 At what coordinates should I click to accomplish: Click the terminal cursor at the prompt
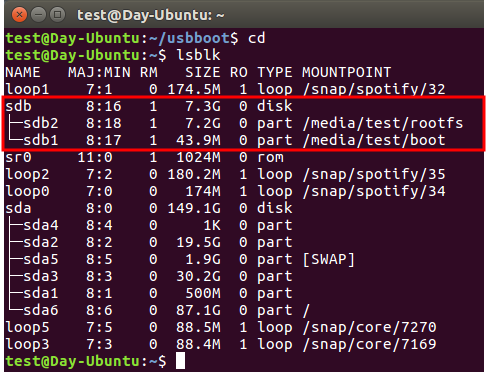tap(180, 361)
